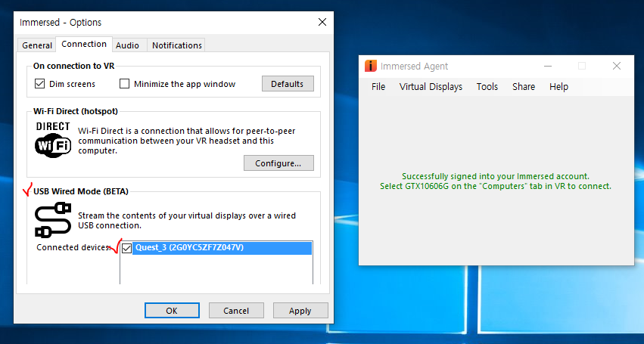
Task: Open the Tools menu in Immersed Agent
Action: tap(487, 87)
